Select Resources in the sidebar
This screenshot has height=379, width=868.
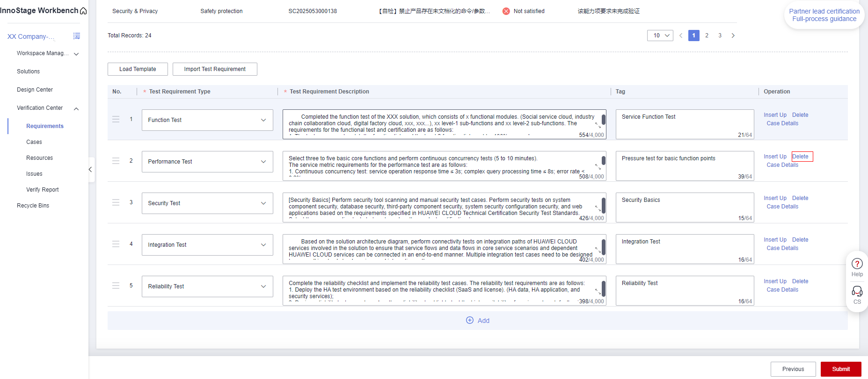(x=40, y=158)
